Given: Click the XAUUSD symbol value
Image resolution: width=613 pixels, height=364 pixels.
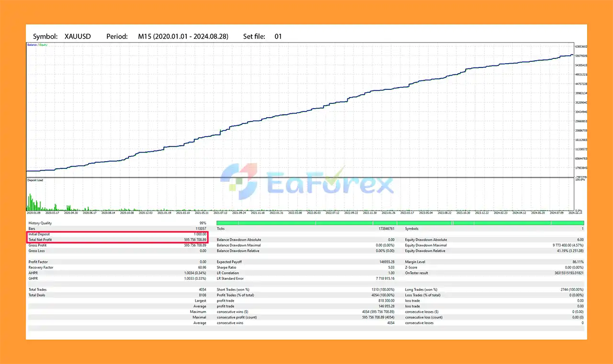Looking at the screenshot, I should (78, 36).
